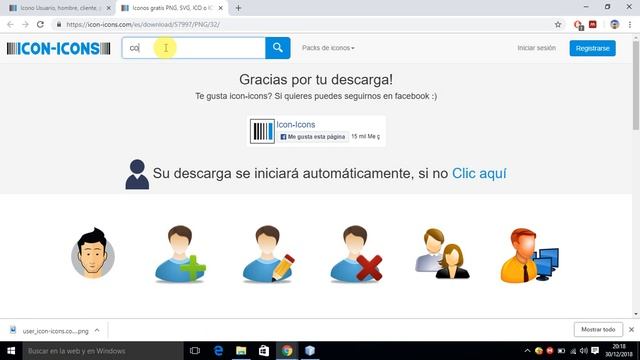The width and height of the screenshot is (640, 360).
Task: Expand the Packs de iconos dropdown
Action: pyautogui.click(x=328, y=48)
